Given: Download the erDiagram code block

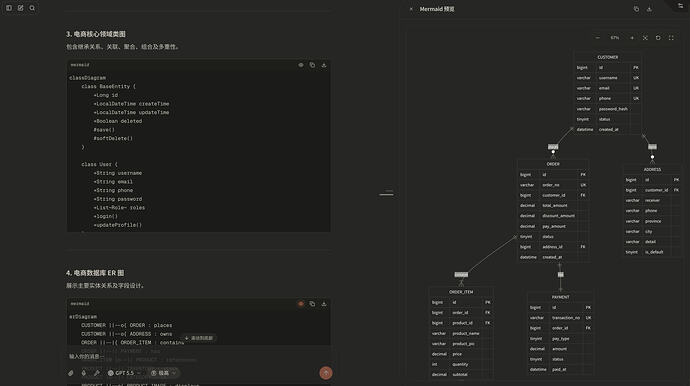Looking at the screenshot, I should point(324,304).
